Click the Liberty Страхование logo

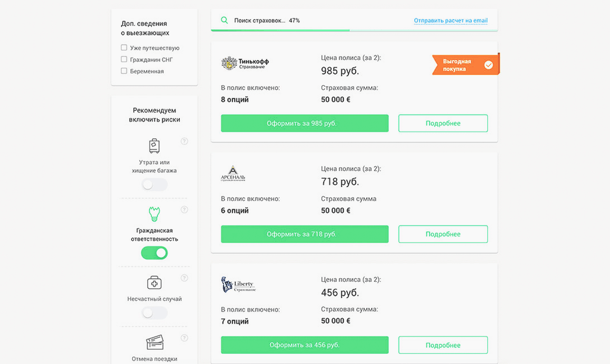(x=238, y=285)
